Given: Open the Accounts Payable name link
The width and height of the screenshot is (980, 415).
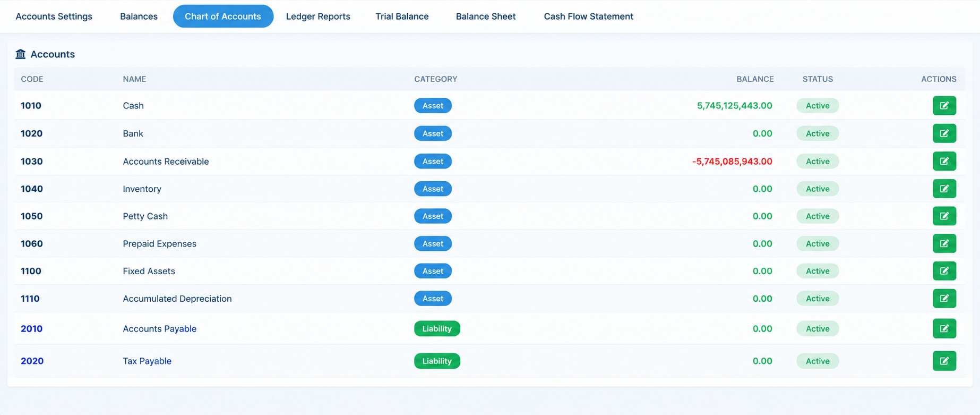Looking at the screenshot, I should pos(160,329).
